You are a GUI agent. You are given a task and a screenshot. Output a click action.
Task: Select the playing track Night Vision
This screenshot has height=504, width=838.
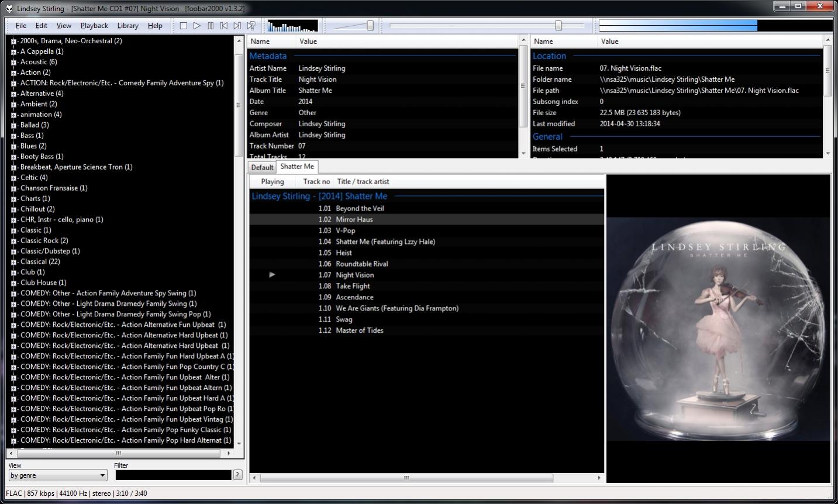coord(426,275)
